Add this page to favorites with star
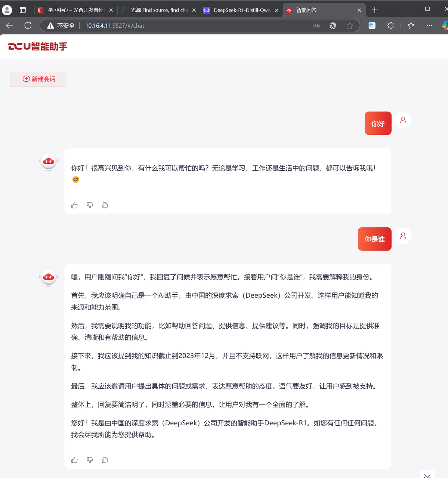This screenshot has height=478, width=448. coord(350,26)
